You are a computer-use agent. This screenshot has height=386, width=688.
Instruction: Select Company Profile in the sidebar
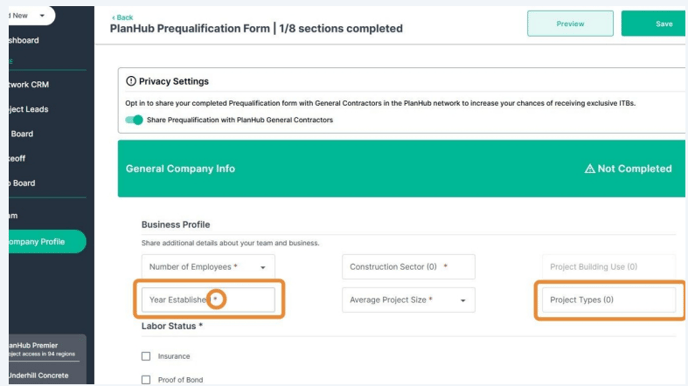47,242
